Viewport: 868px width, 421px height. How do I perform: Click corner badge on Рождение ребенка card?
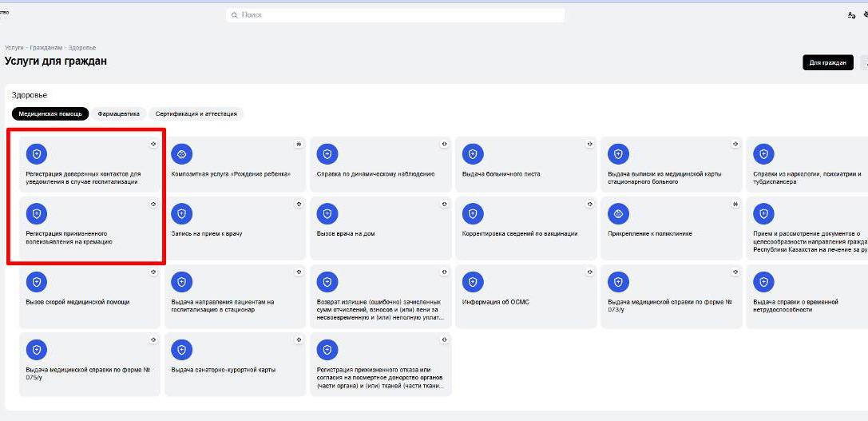(299, 144)
